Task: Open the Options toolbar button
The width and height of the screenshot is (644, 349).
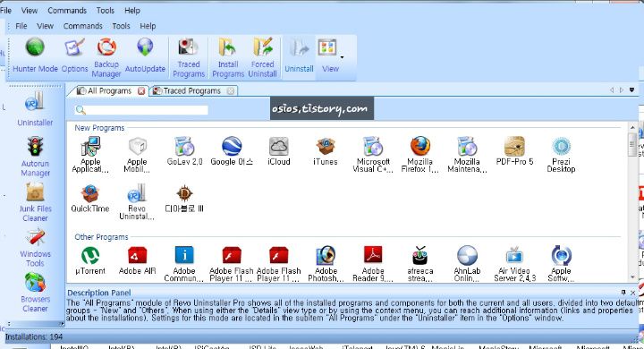Action: point(75,55)
